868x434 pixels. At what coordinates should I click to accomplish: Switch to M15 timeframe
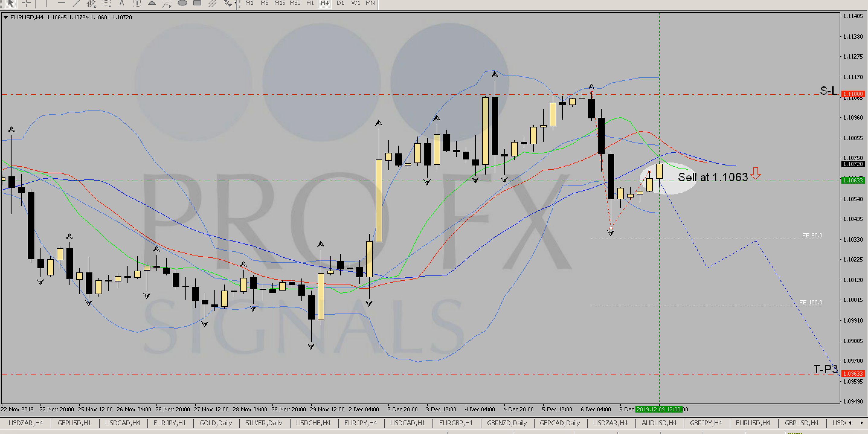[x=279, y=3]
